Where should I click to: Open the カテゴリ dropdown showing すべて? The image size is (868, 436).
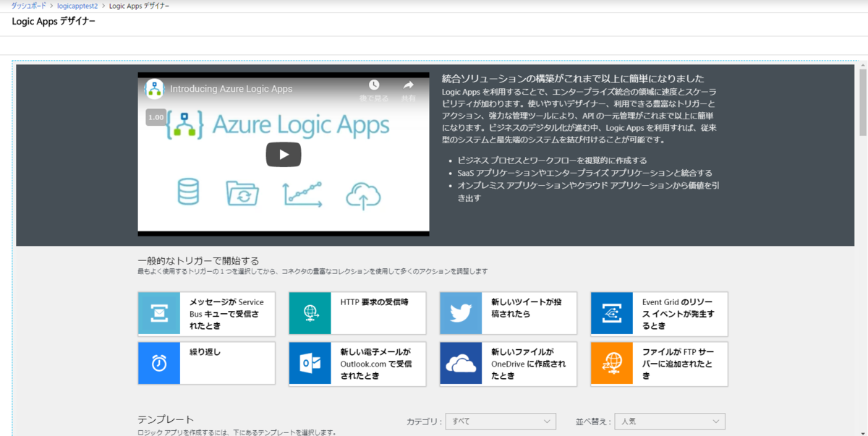pyautogui.click(x=501, y=421)
